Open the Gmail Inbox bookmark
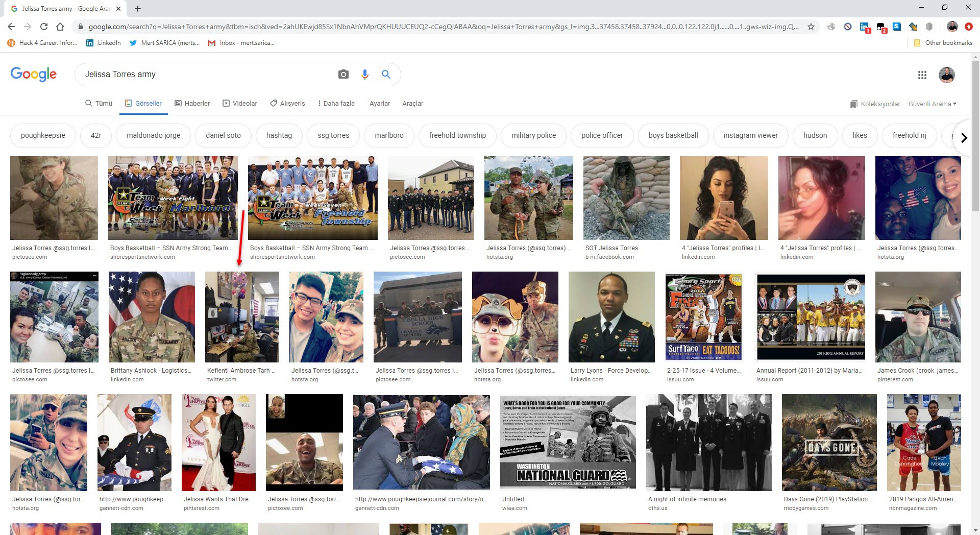 click(241, 43)
